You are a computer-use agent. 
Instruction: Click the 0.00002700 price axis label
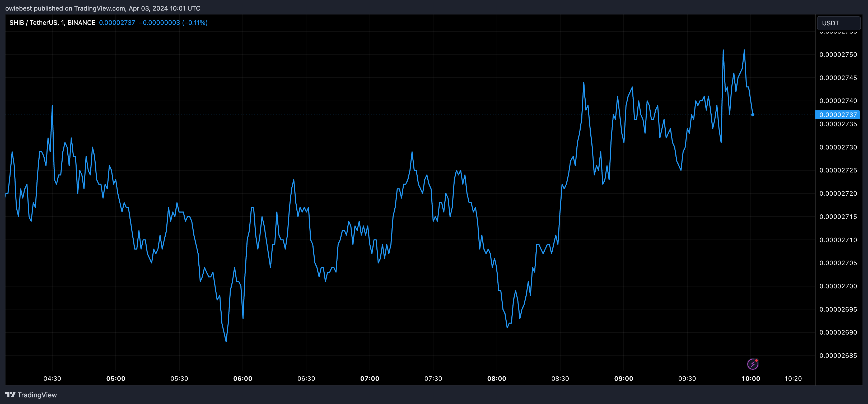click(x=838, y=286)
